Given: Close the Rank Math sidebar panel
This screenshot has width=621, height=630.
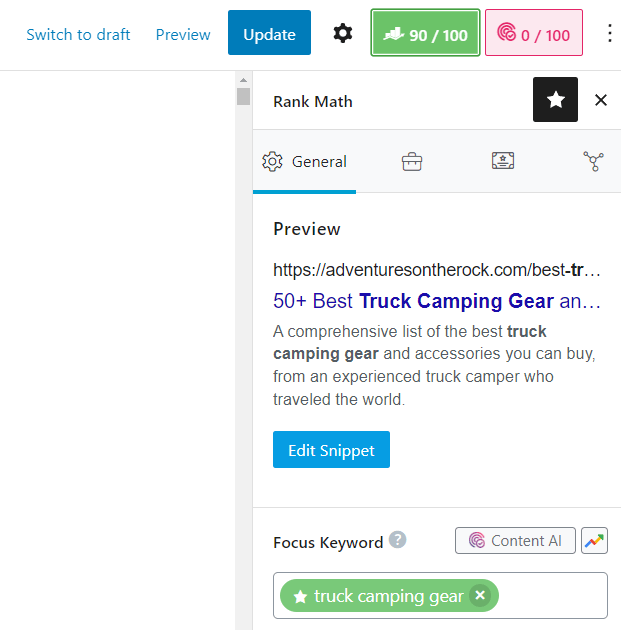Looking at the screenshot, I should click(x=601, y=100).
